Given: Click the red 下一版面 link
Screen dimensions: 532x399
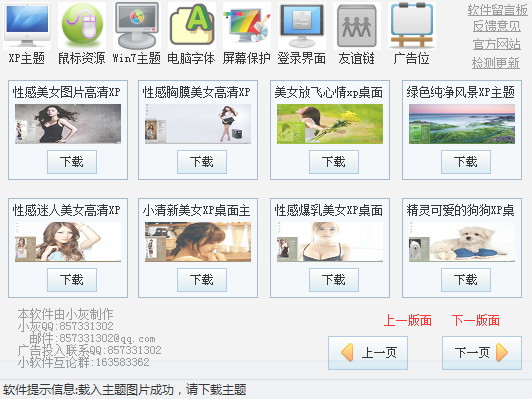Looking at the screenshot, I should click(476, 320).
